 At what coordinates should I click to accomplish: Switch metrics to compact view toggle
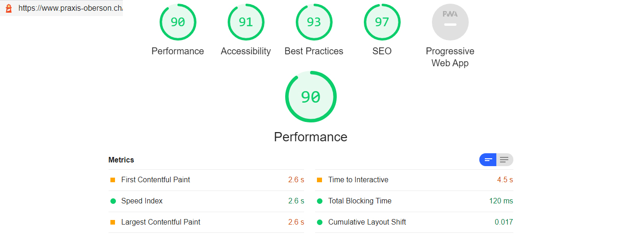[488, 160]
